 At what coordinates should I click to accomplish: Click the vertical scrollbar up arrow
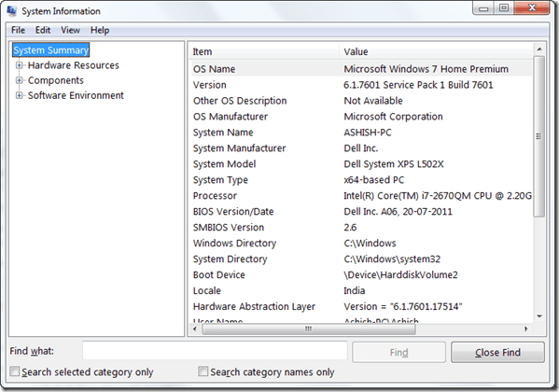pyautogui.click(x=539, y=49)
